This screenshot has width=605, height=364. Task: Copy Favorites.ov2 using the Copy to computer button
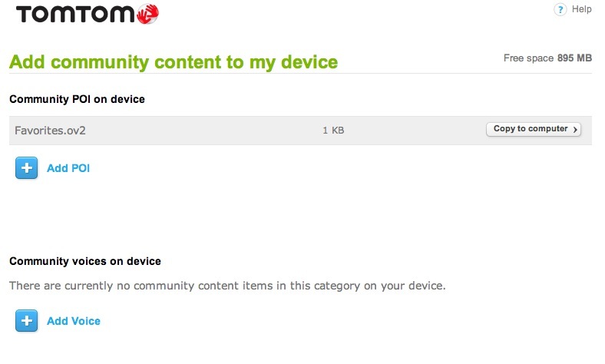point(534,129)
